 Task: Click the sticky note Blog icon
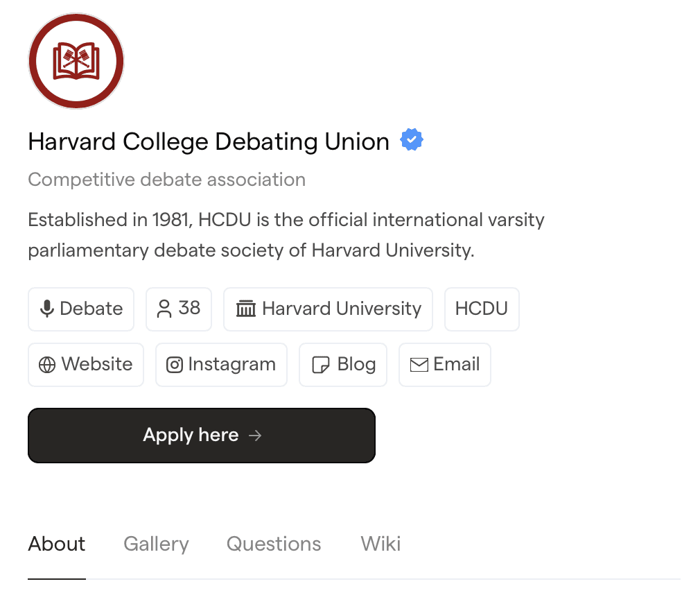click(320, 365)
